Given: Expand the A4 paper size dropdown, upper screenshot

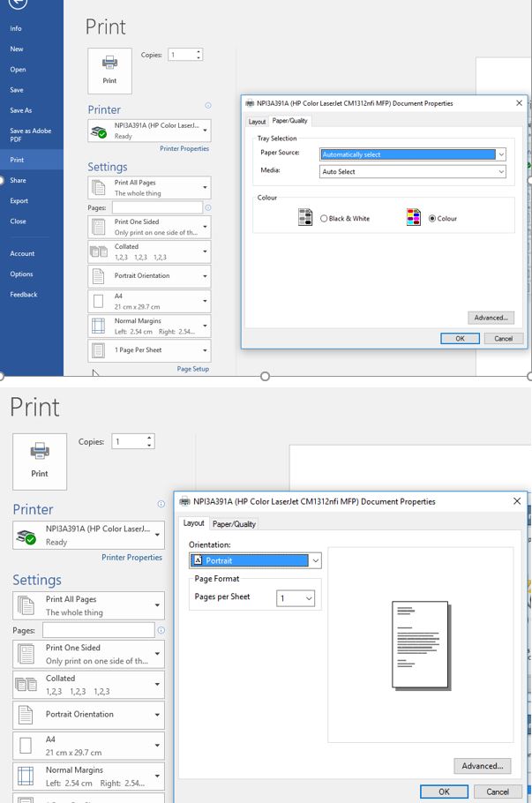Looking at the screenshot, I should pos(206,301).
